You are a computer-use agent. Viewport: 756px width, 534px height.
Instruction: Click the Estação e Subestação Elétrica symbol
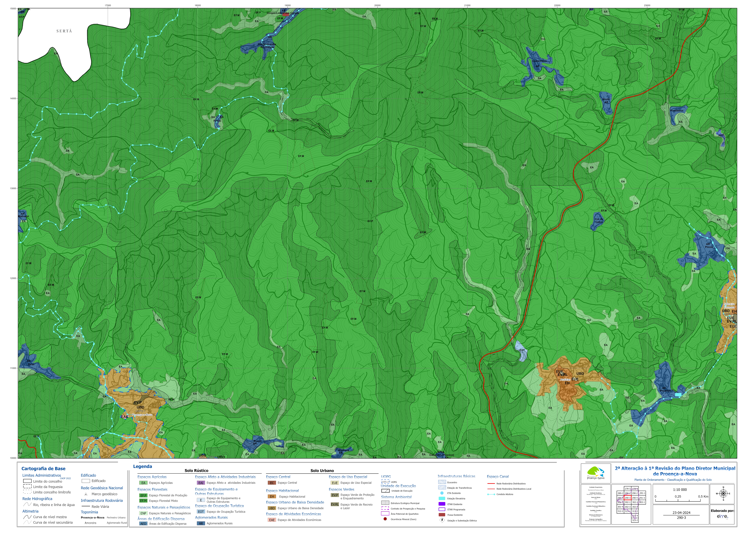pos(442,520)
